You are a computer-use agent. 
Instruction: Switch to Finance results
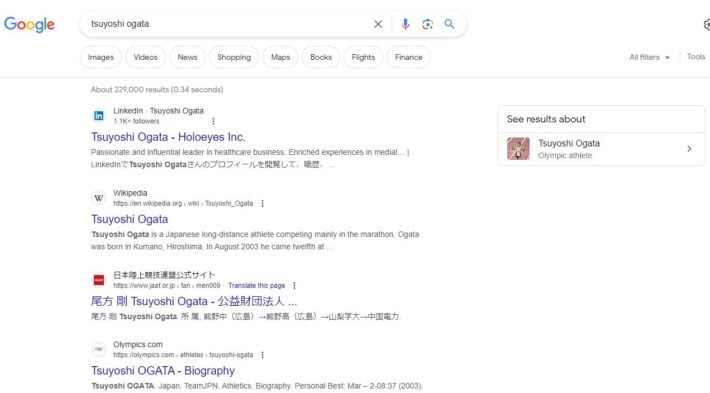[408, 57]
